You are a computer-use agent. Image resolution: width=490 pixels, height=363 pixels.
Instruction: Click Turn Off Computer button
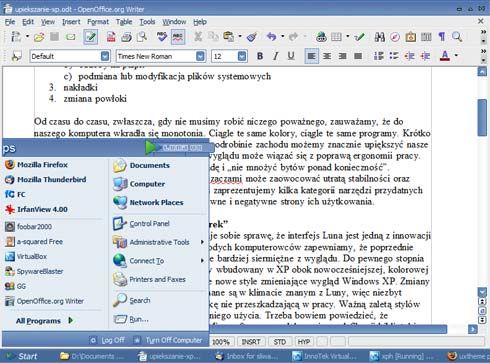click(168, 340)
